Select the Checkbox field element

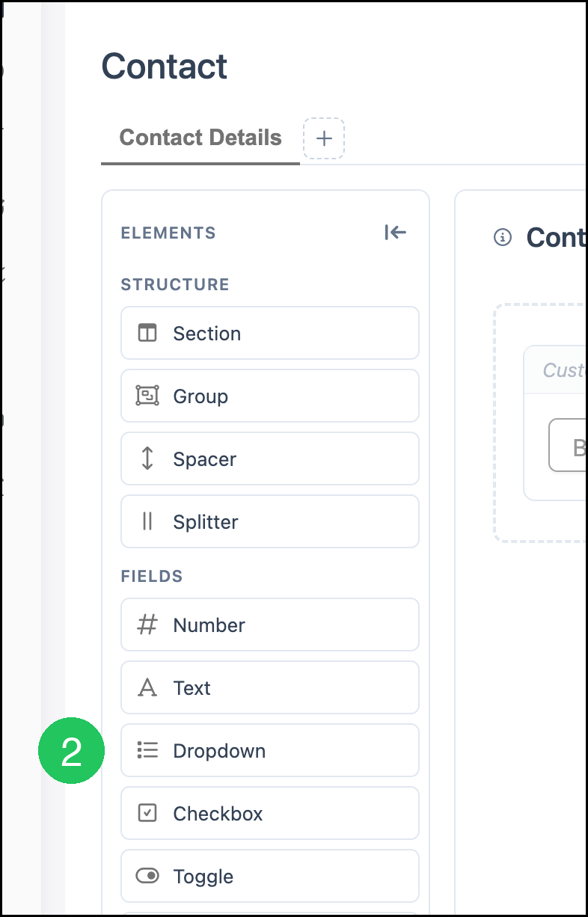270,813
